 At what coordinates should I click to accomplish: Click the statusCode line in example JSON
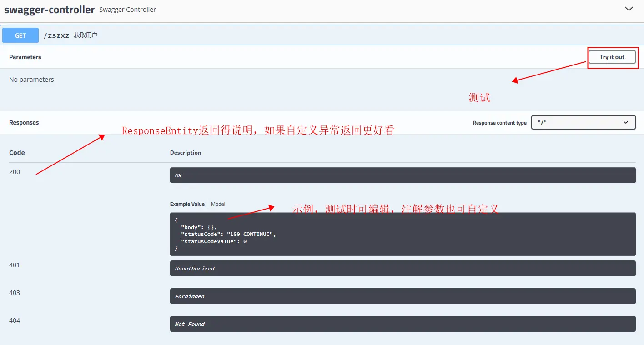pos(228,234)
